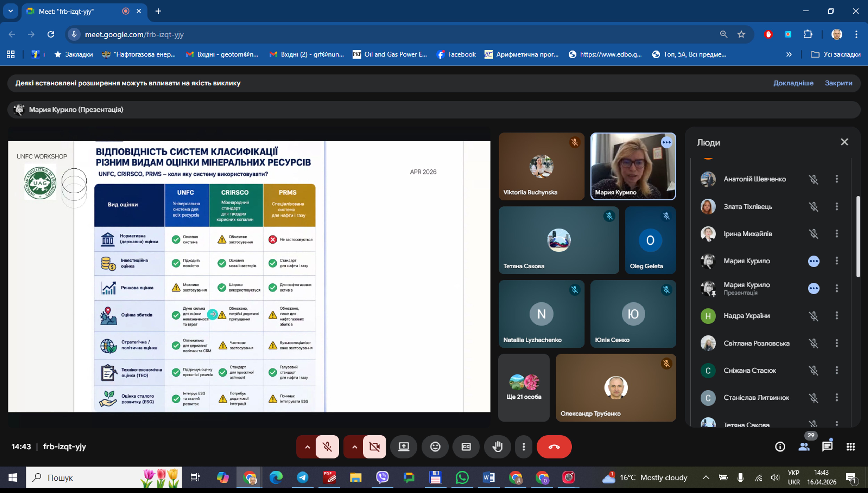The height and width of the screenshot is (493, 868).
Task: Open the Facebook bookmark
Action: [x=456, y=54]
